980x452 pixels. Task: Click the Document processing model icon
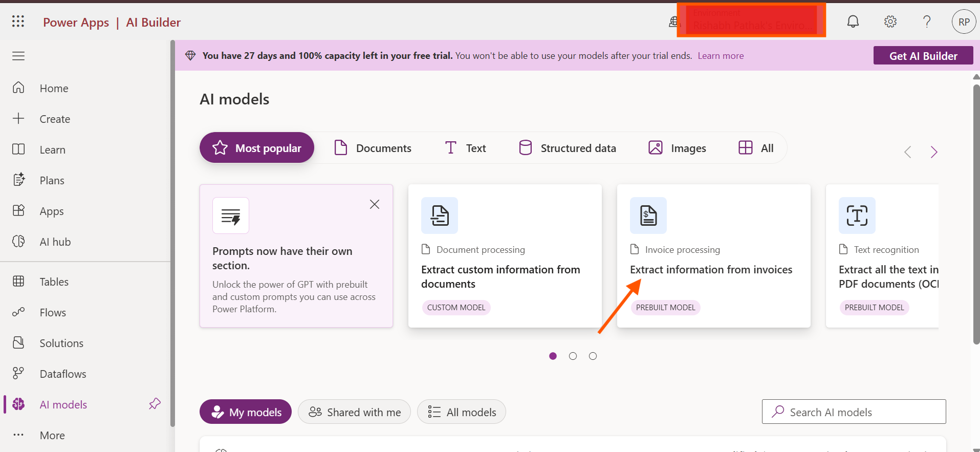(x=439, y=216)
